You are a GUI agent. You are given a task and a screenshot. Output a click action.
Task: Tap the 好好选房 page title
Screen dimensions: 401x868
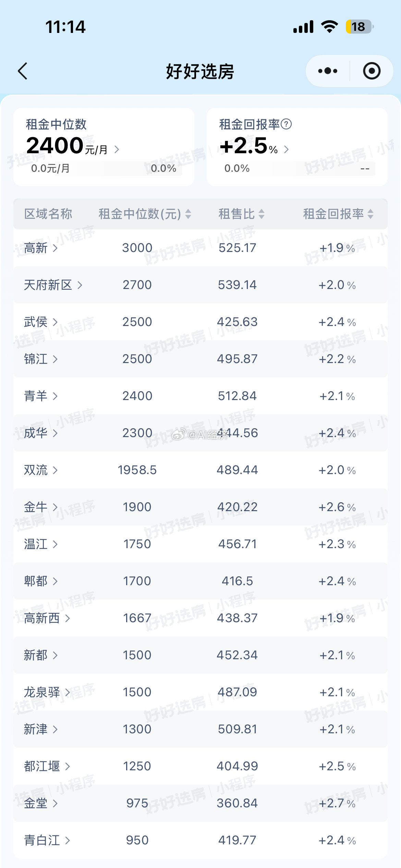[x=200, y=71]
